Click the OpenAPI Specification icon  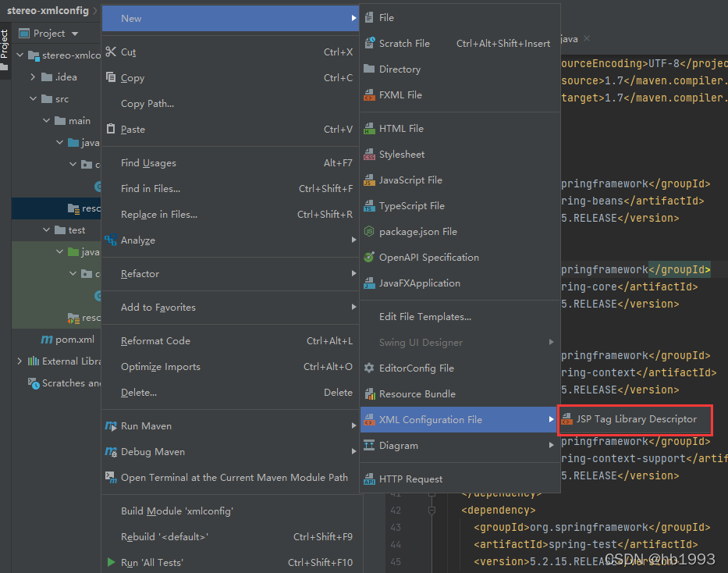[369, 257]
